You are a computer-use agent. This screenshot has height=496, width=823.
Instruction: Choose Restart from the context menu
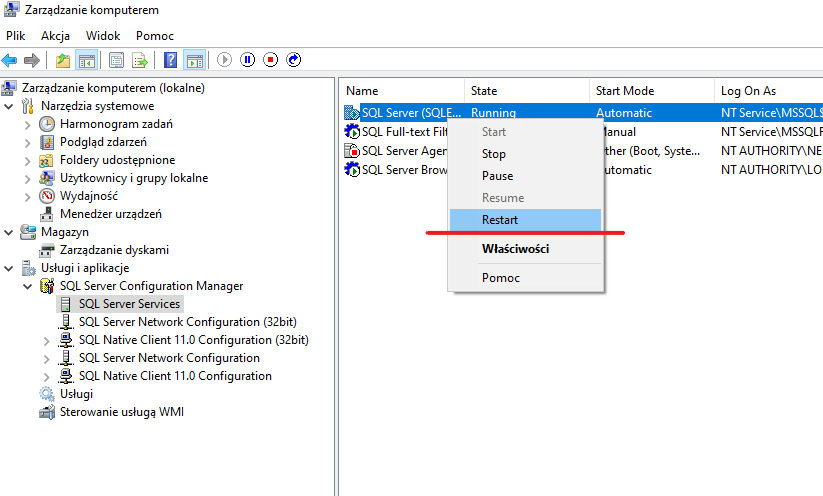(500, 220)
